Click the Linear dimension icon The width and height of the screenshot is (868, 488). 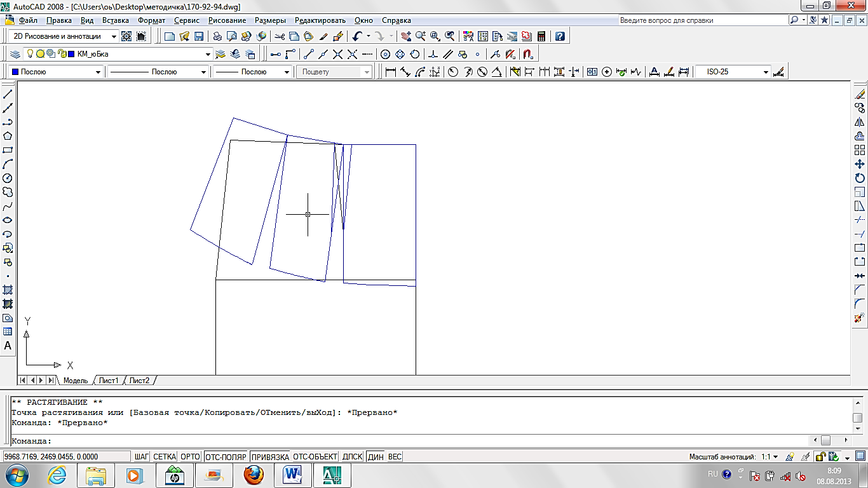click(391, 72)
